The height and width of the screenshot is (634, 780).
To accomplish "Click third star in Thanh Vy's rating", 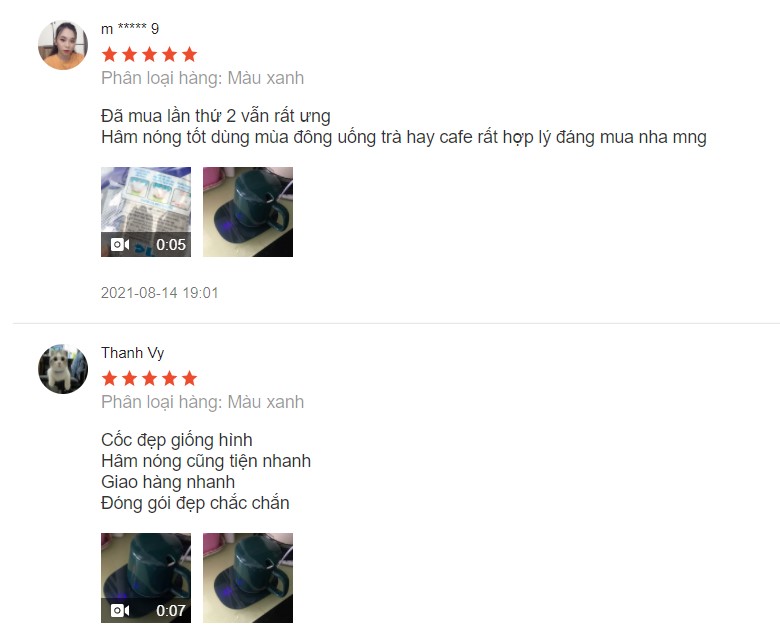I will click(149, 378).
